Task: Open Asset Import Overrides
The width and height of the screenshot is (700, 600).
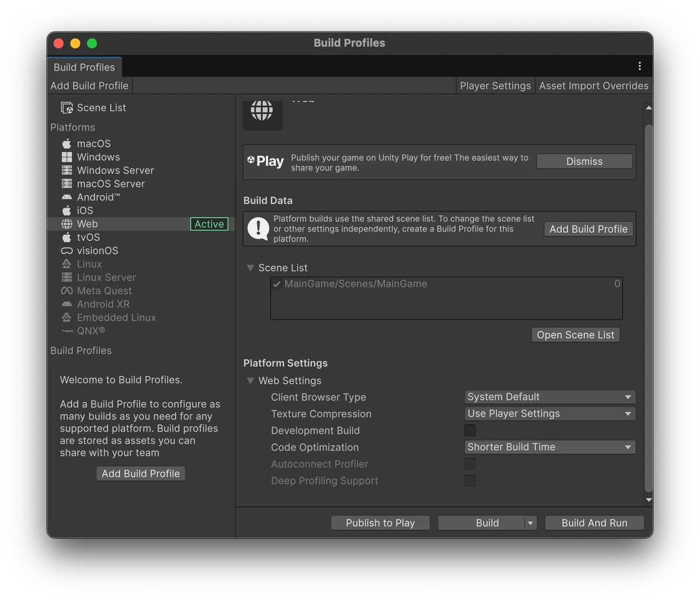Action: 594,86
